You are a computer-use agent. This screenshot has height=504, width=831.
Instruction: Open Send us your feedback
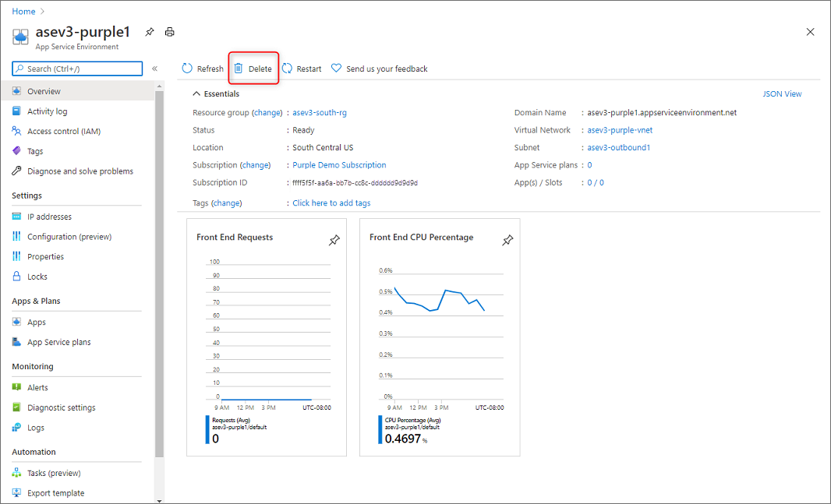pyautogui.click(x=380, y=69)
